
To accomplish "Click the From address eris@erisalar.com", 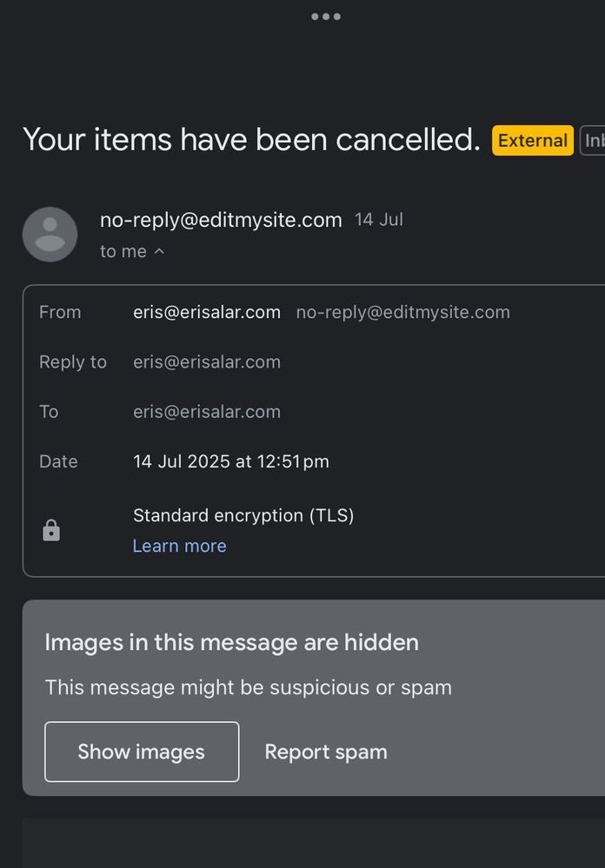I will [x=207, y=312].
